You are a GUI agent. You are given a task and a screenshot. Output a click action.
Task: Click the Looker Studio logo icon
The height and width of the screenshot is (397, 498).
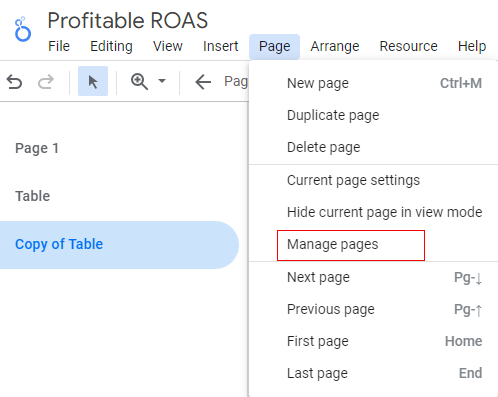pos(23,29)
